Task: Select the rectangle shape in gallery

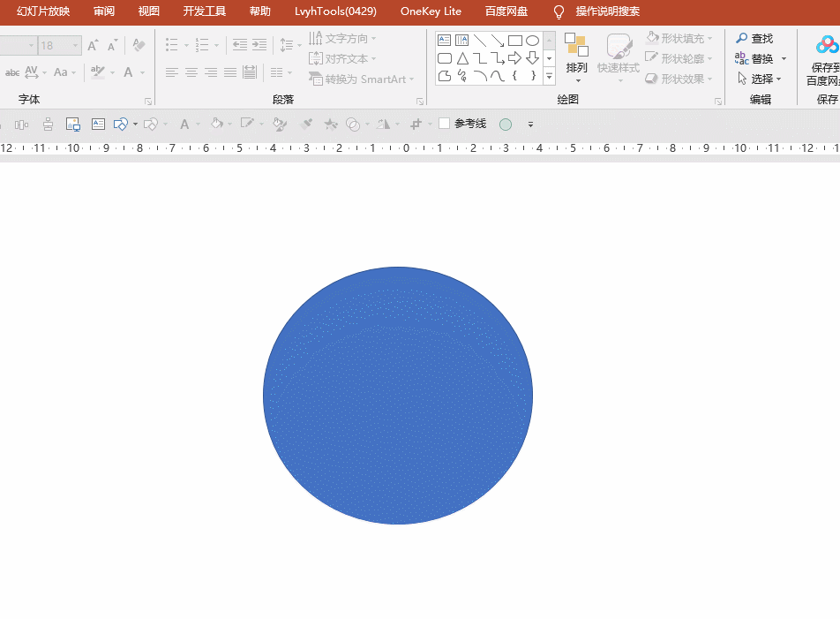Action: pyautogui.click(x=514, y=41)
